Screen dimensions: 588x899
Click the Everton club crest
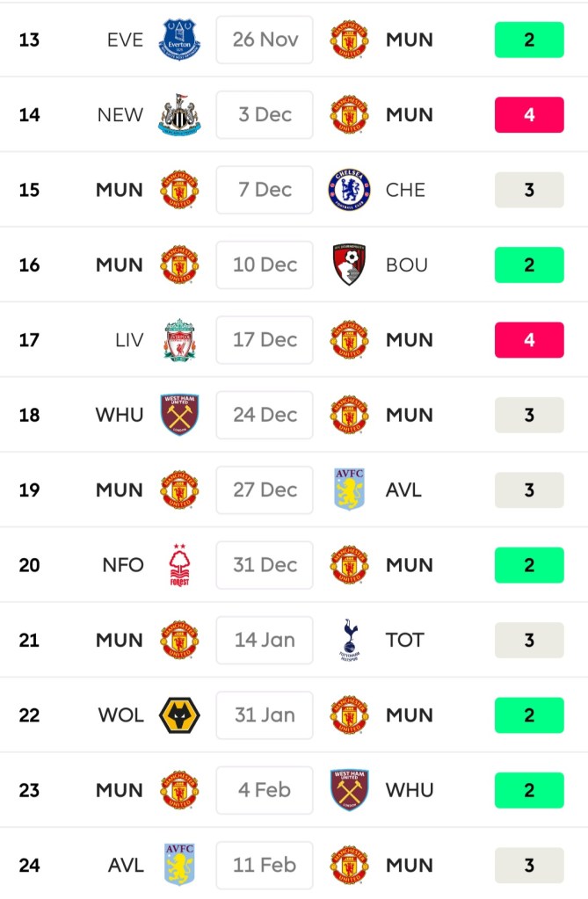179,40
